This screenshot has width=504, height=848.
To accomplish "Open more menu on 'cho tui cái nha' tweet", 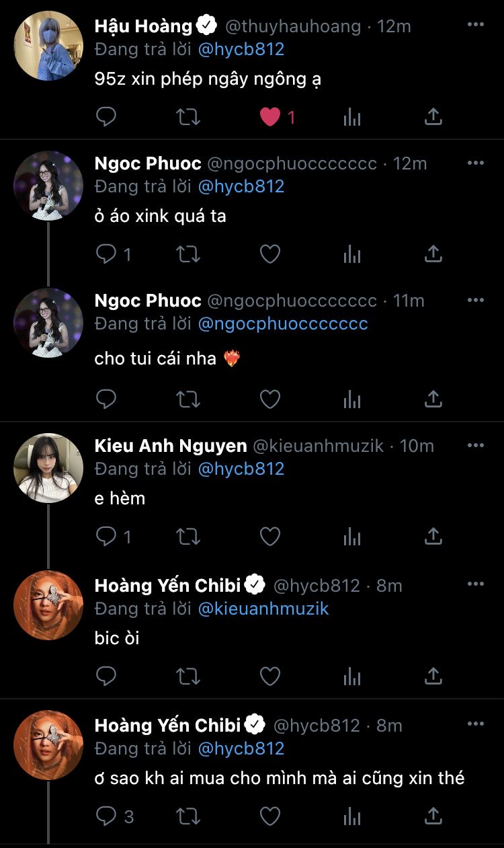I will (475, 299).
